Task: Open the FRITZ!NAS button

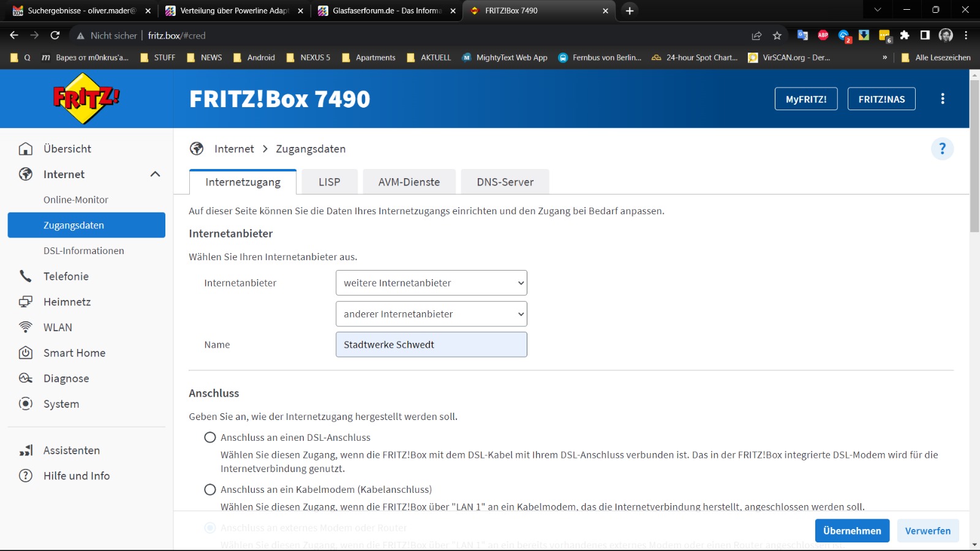Action: tap(881, 99)
